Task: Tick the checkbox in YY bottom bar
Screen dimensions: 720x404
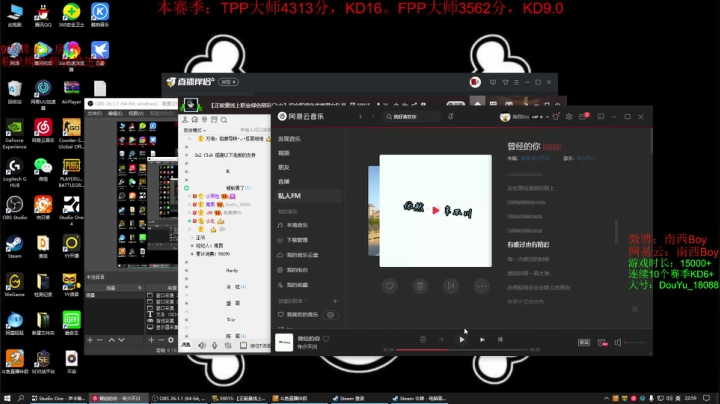Action: (x=243, y=345)
